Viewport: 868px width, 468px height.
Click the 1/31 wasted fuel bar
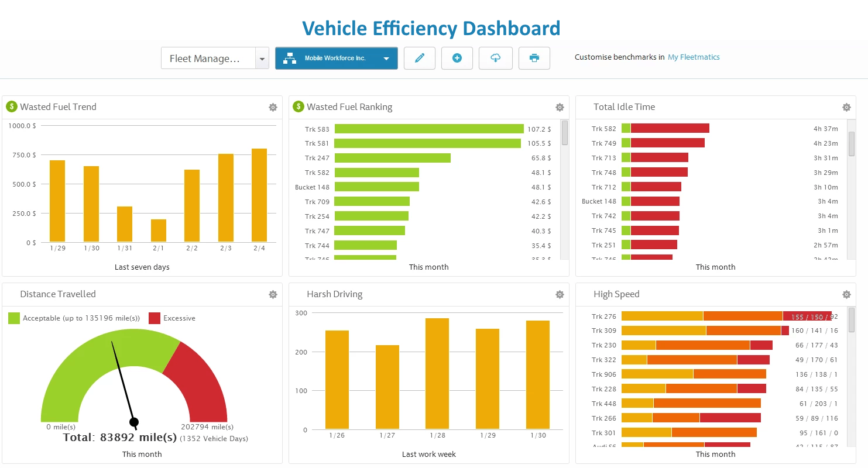[125, 224]
